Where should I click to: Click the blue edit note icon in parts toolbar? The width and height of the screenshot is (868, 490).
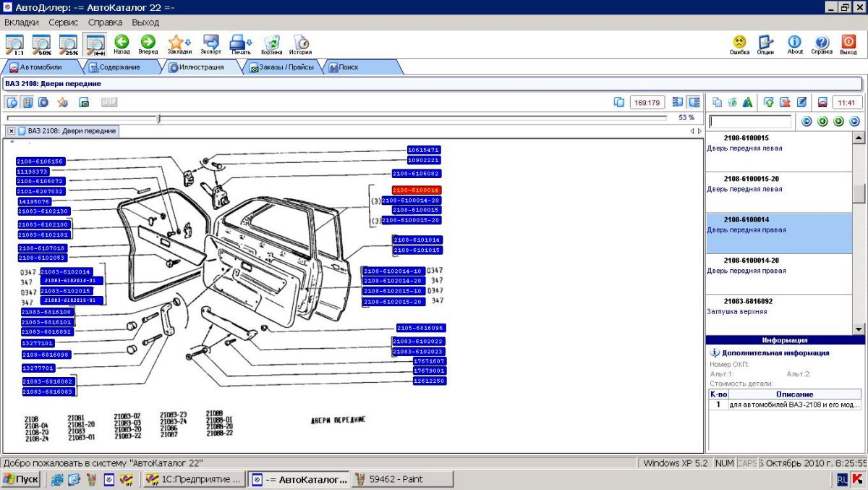(801, 102)
